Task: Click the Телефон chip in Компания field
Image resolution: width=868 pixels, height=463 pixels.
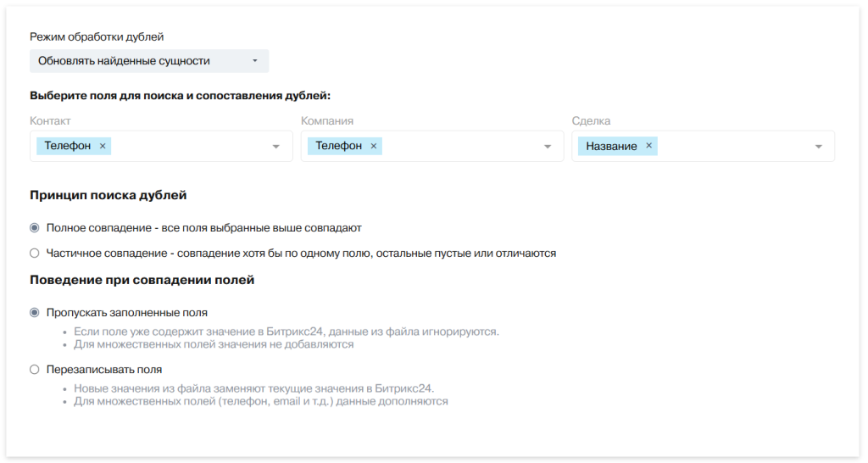Action: 339,146
